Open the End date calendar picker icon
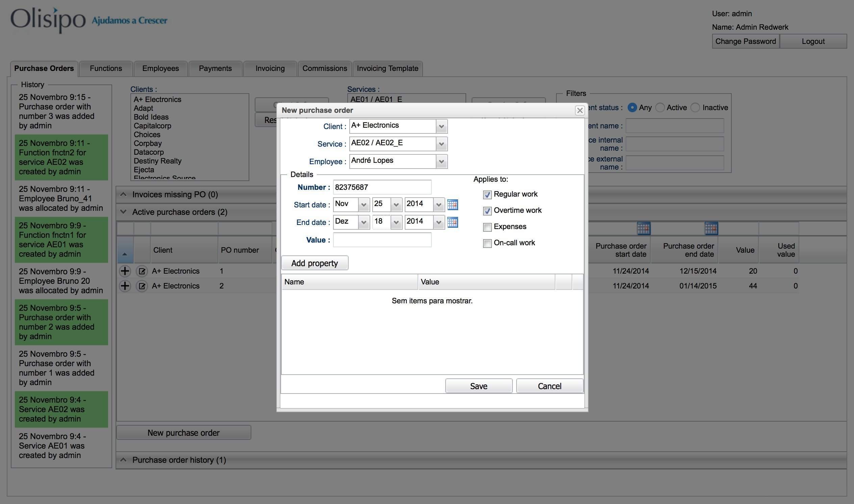Viewport: 854px width, 504px height. tap(452, 222)
